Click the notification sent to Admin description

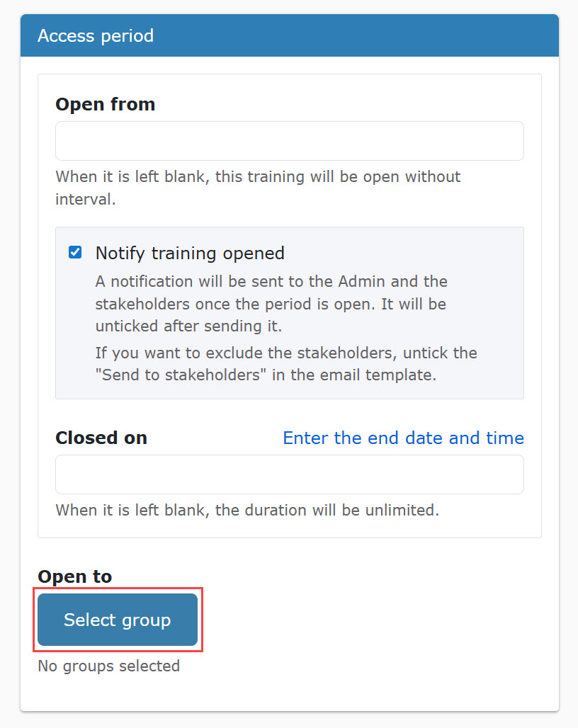click(271, 304)
